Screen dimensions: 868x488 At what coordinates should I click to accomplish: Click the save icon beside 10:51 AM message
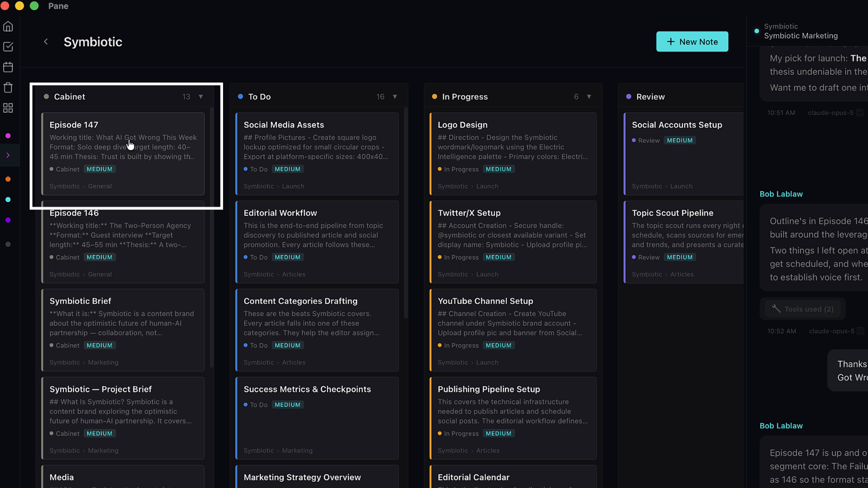[x=860, y=113]
